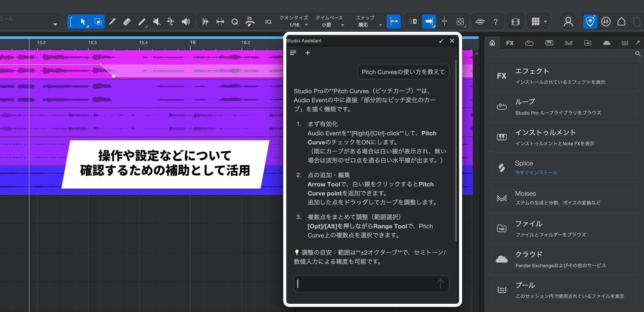Select the Listen speaker tool

pos(186,22)
